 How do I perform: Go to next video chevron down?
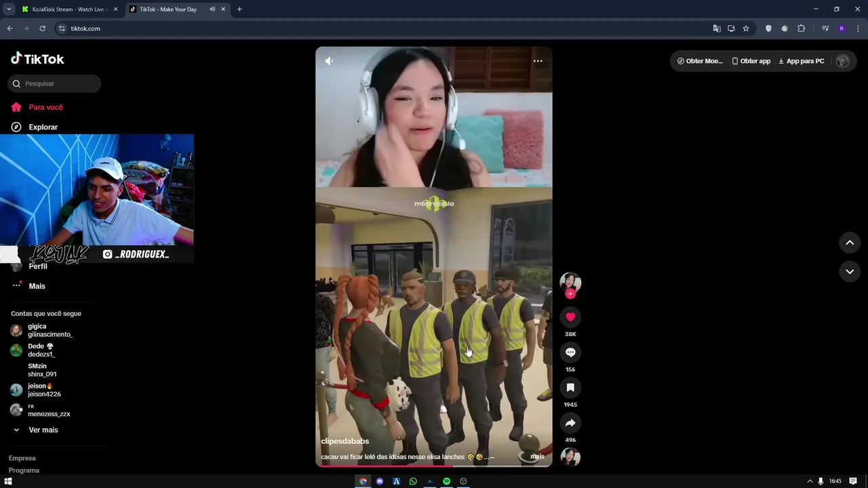tap(850, 271)
